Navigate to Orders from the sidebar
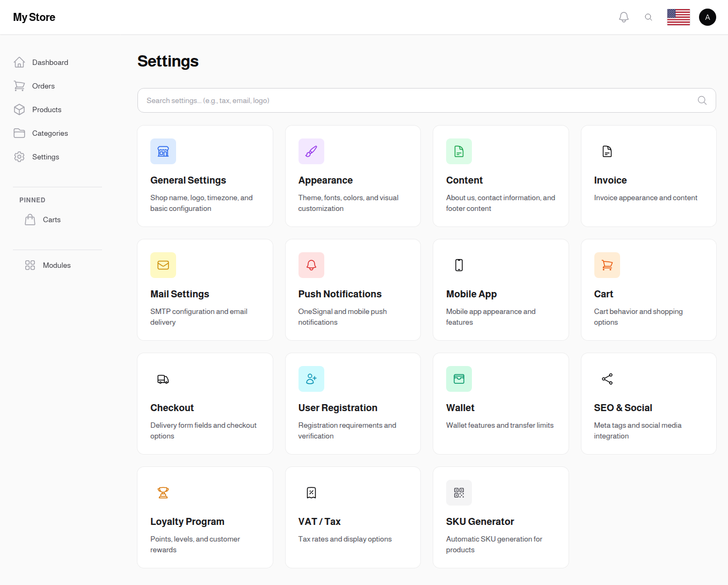The image size is (728, 585). [43, 86]
